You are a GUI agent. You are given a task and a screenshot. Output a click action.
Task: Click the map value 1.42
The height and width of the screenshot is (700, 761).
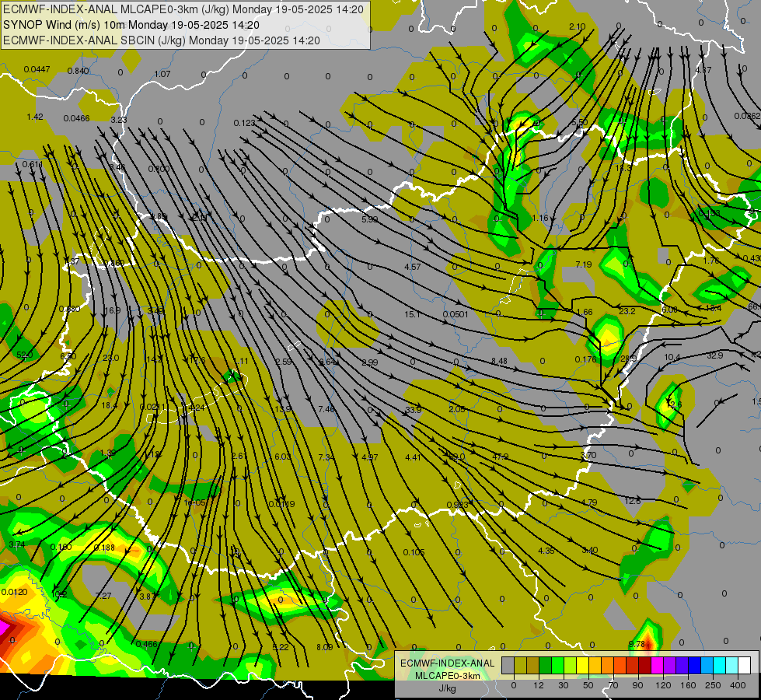35,117
